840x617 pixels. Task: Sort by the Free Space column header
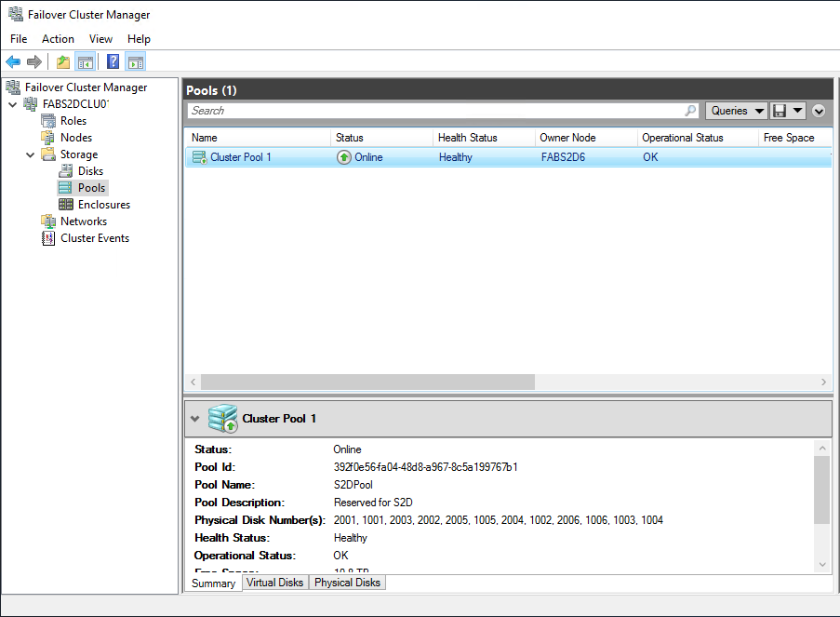click(x=795, y=138)
